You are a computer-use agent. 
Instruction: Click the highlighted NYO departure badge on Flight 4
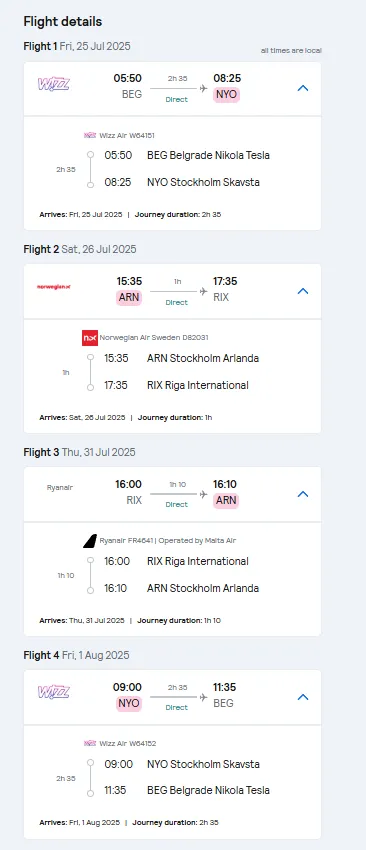[129, 704]
